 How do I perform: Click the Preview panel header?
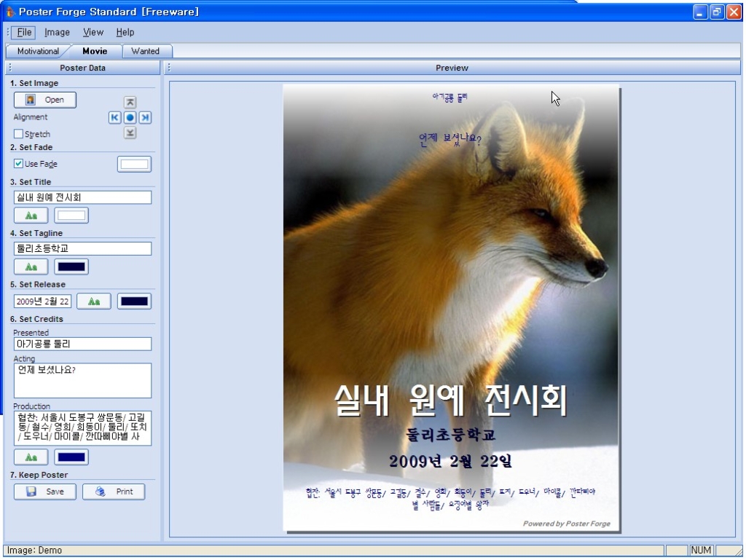pos(452,68)
